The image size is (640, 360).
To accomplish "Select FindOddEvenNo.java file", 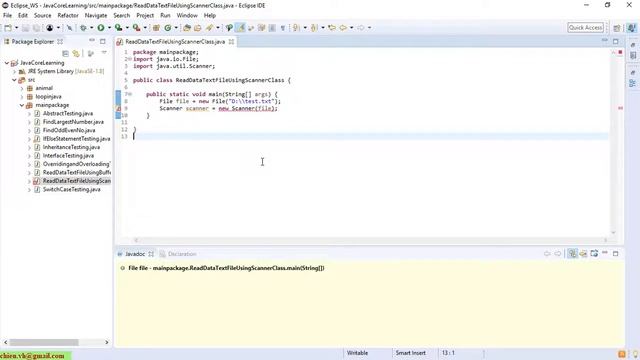I will pos(69,130).
